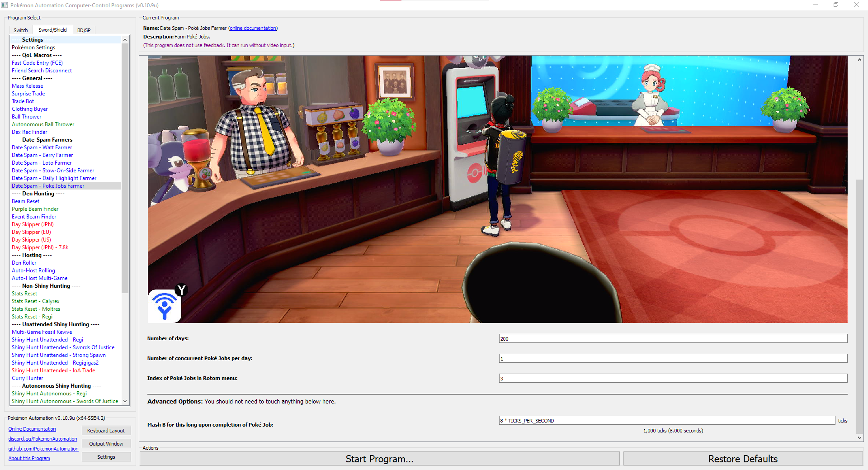Click Restore Defaults
The height and width of the screenshot is (470, 868).
coord(742,459)
